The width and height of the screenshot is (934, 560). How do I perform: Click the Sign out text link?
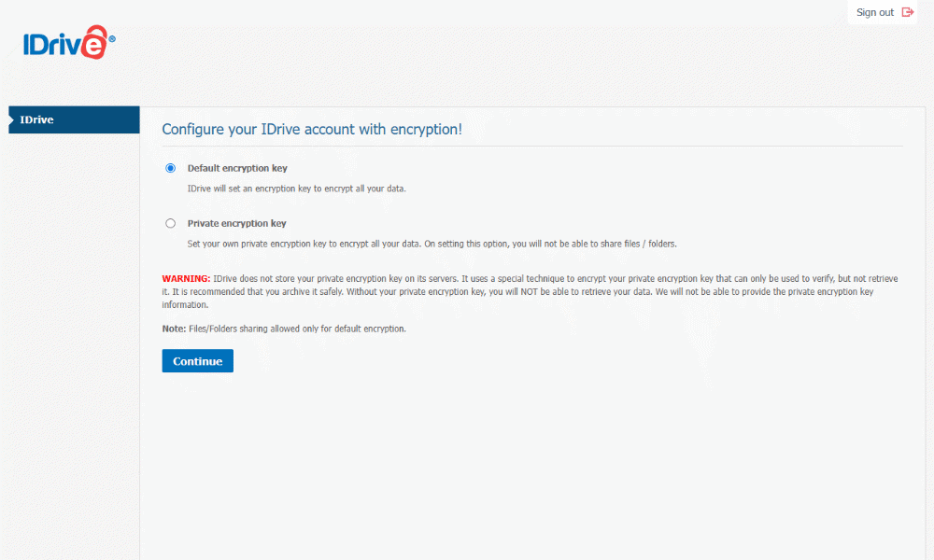tap(874, 13)
